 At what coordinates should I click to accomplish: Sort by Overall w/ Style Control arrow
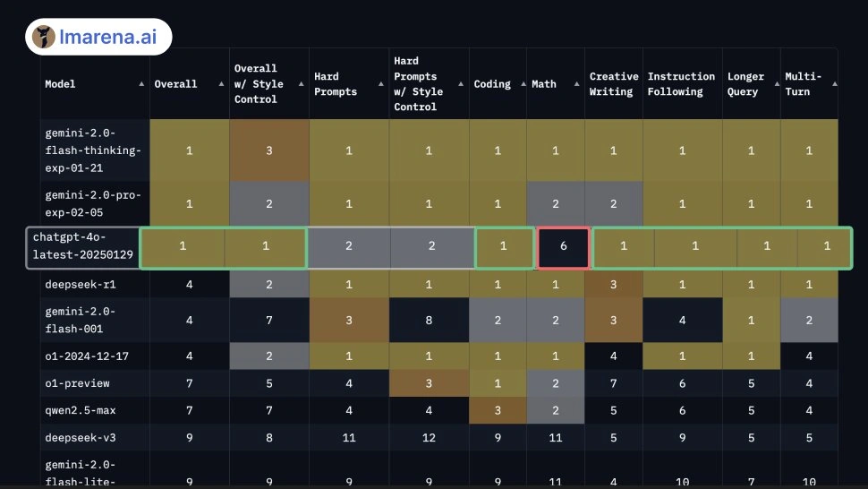click(302, 84)
